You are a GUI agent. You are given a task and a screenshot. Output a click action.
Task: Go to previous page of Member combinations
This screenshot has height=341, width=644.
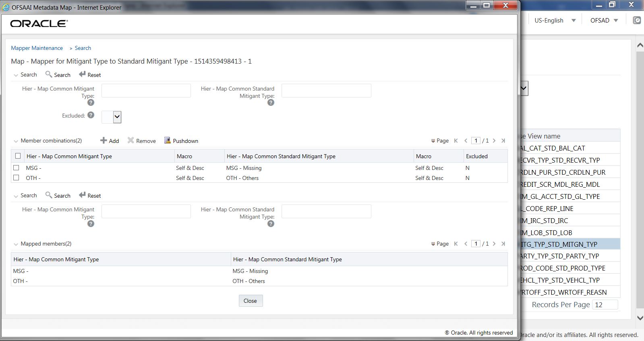pyautogui.click(x=466, y=141)
